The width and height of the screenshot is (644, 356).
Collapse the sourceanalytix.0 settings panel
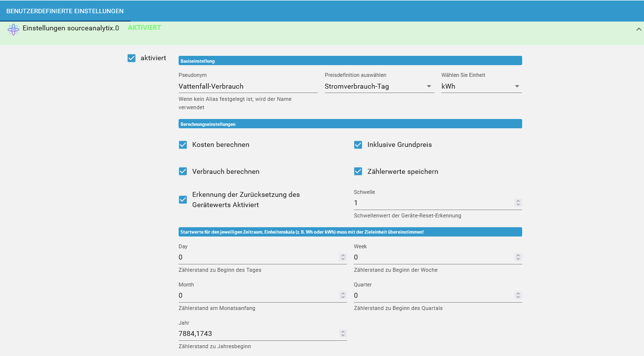(x=638, y=29)
